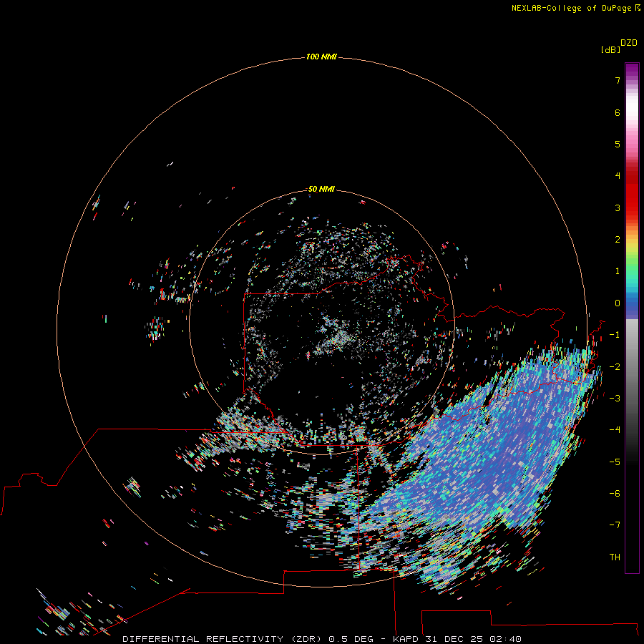
Task: Click the 2 value on the color scale
Action: (x=618, y=240)
